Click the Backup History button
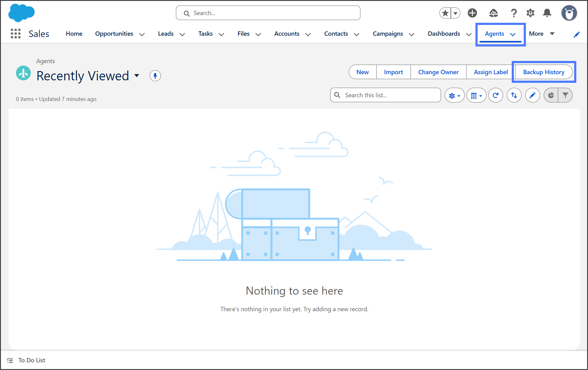Viewport: 588px width, 370px height. [x=543, y=72]
